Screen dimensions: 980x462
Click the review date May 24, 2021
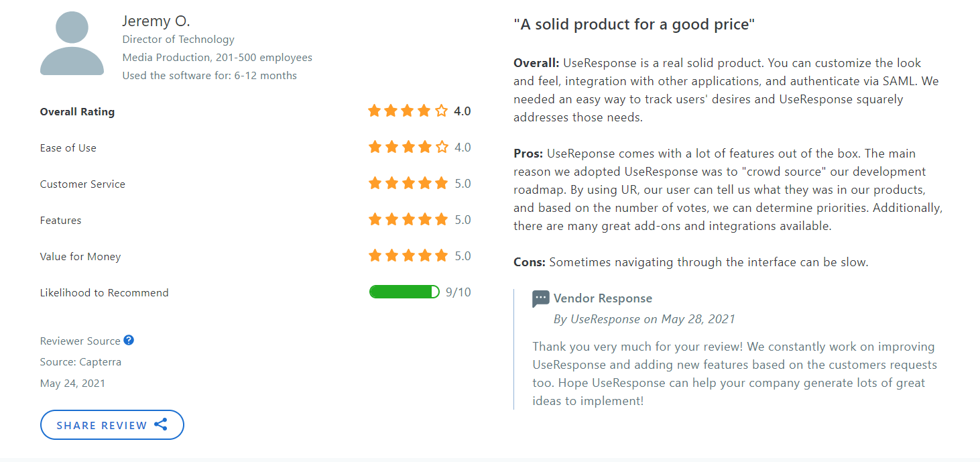72,383
